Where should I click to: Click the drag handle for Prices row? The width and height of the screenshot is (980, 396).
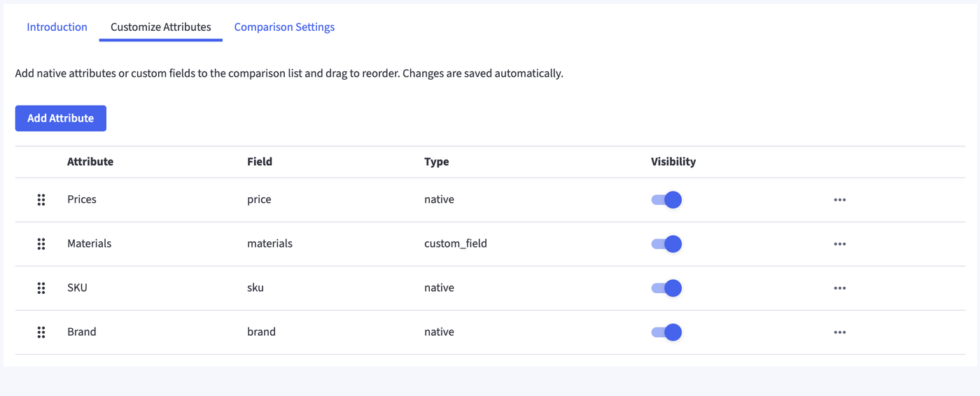41,200
